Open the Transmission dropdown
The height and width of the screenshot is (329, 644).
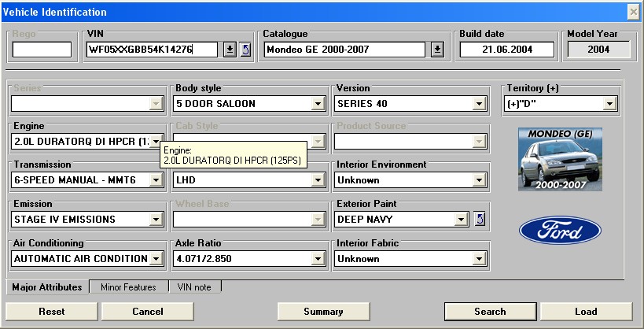click(156, 180)
